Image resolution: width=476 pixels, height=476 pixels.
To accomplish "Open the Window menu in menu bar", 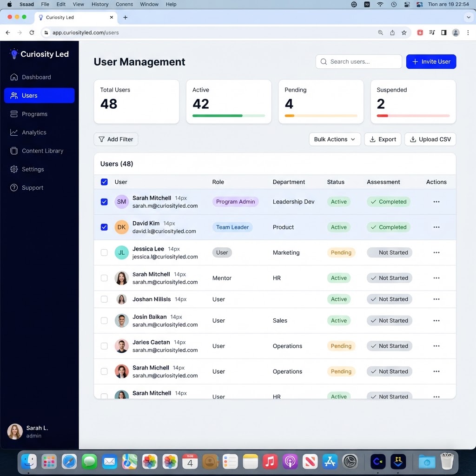I will coord(149,4).
